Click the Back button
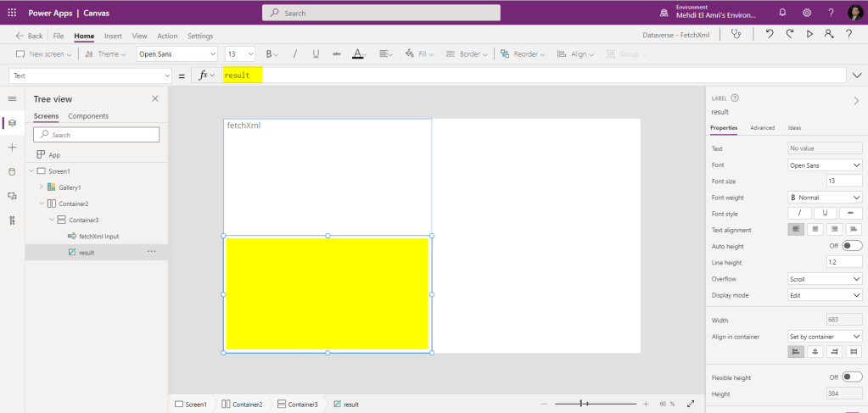Screen dimensions: 868x413 point(30,36)
